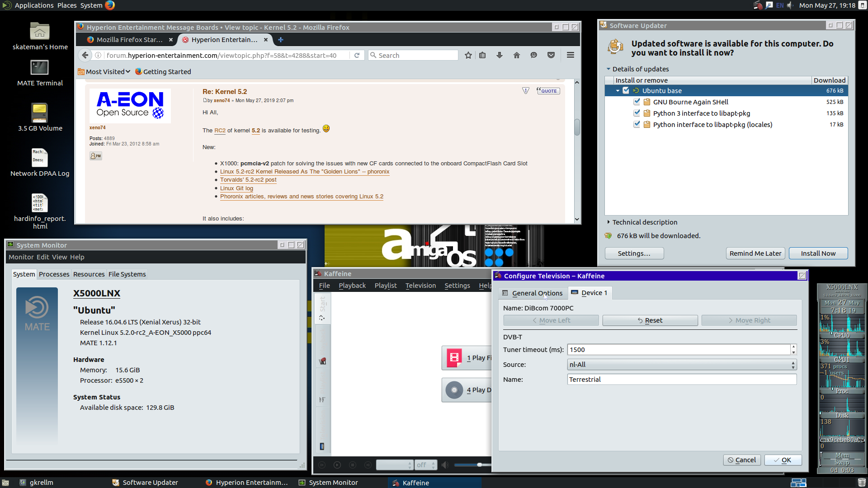Screen dimensions: 868x488
Task: Toggle the Ubuntu base checkbox
Action: coord(626,90)
